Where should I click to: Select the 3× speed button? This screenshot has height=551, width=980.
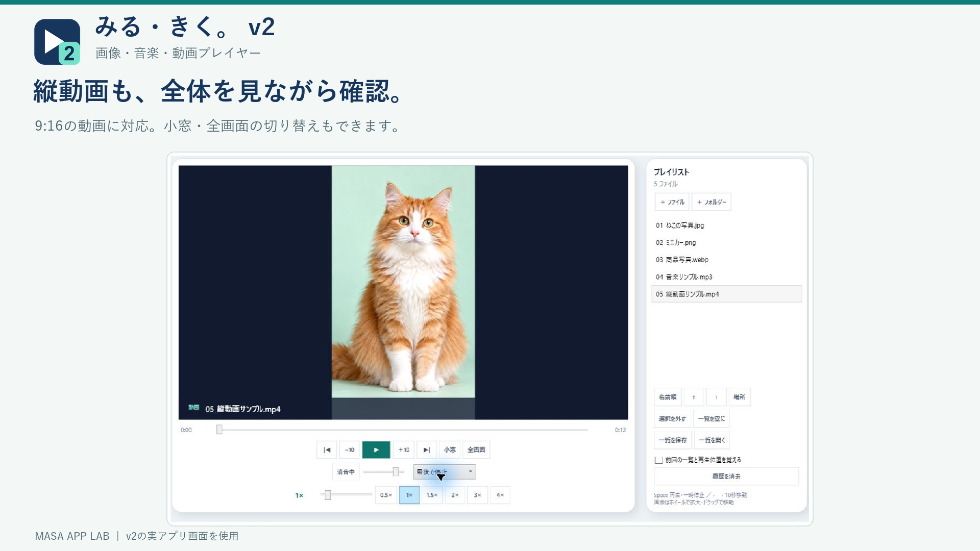pyautogui.click(x=477, y=495)
